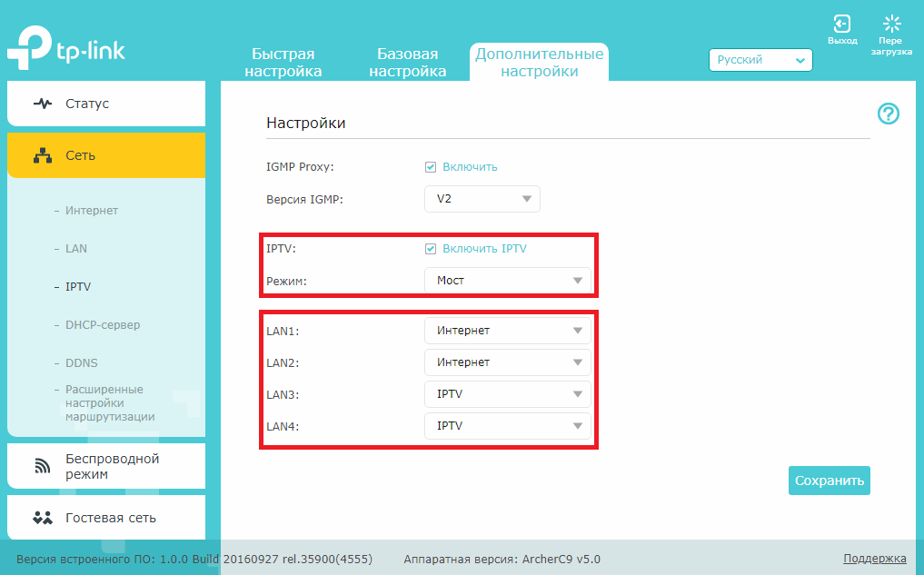Click the Гостевая сеть users icon
The height and width of the screenshot is (575, 924).
coord(43,518)
